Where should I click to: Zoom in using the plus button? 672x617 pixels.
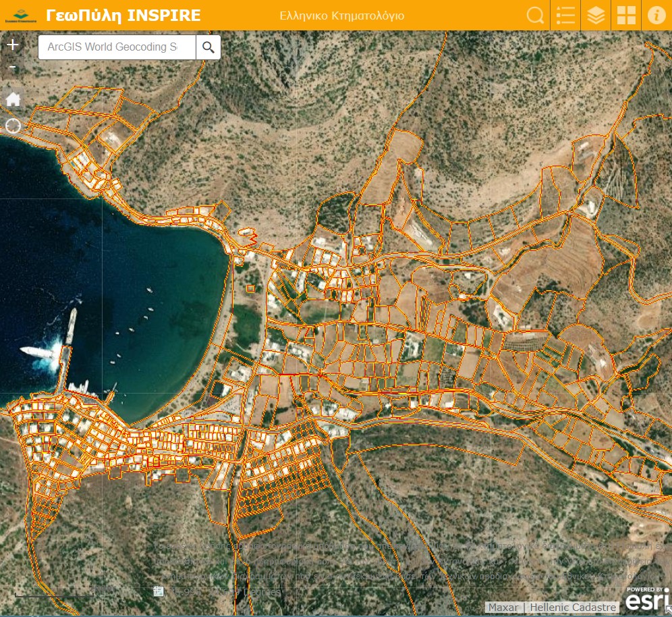tap(13, 45)
